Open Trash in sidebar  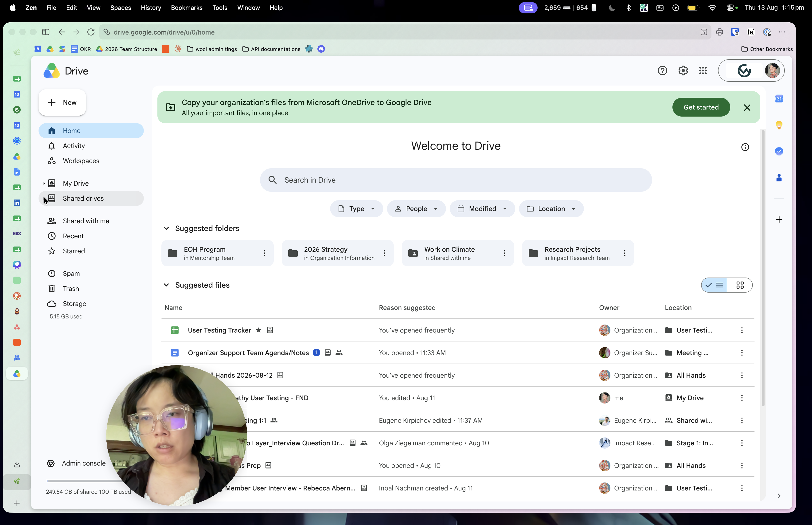pos(91,288)
